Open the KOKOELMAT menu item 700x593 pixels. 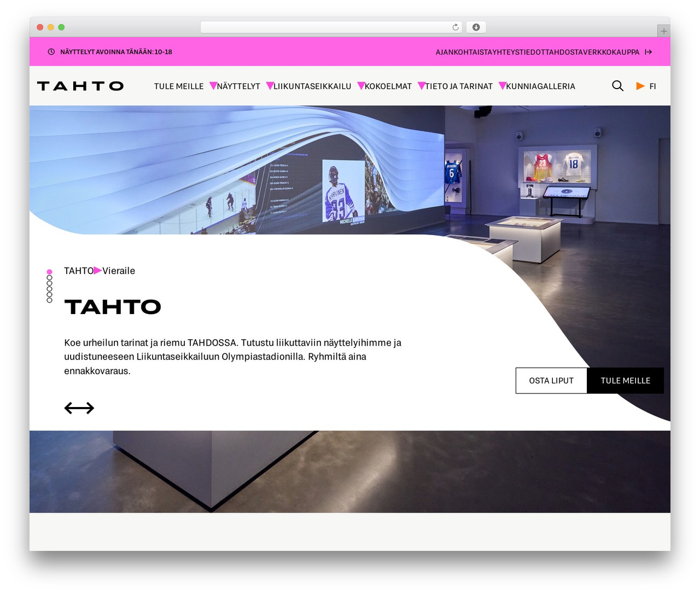[x=388, y=86]
